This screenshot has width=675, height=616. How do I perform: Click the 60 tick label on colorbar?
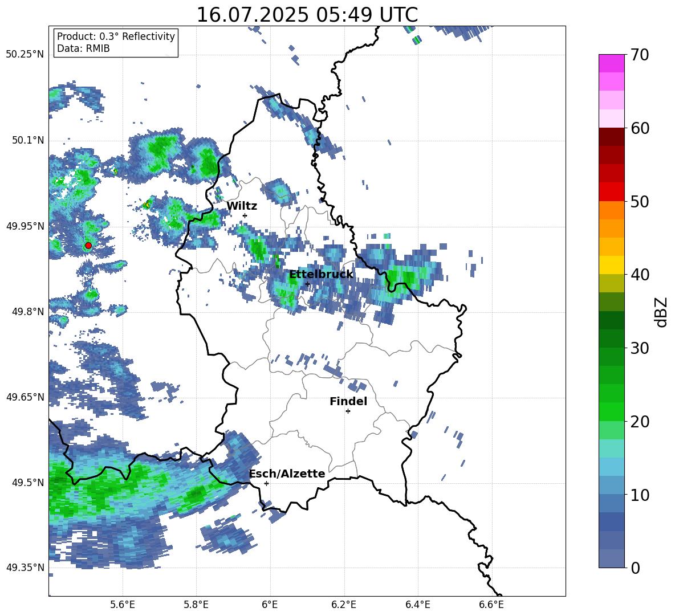640,128
